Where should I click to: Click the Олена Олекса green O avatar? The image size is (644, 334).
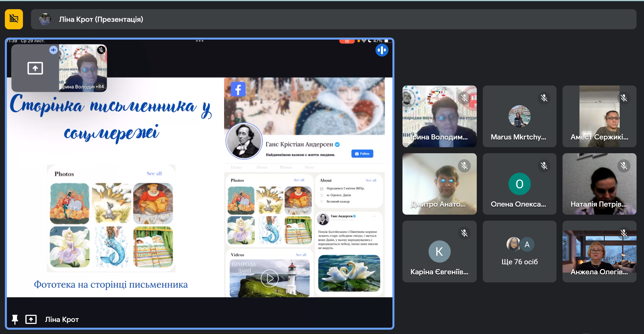pyautogui.click(x=520, y=184)
